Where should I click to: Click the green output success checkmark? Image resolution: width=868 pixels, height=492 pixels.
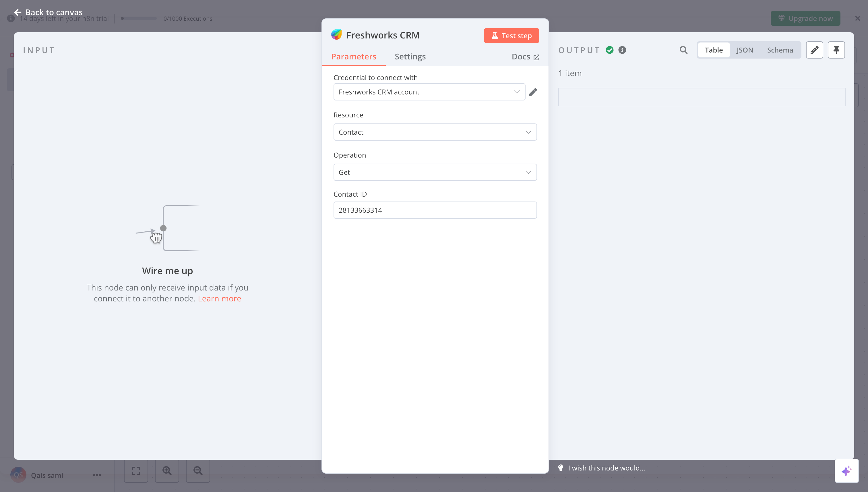(610, 50)
